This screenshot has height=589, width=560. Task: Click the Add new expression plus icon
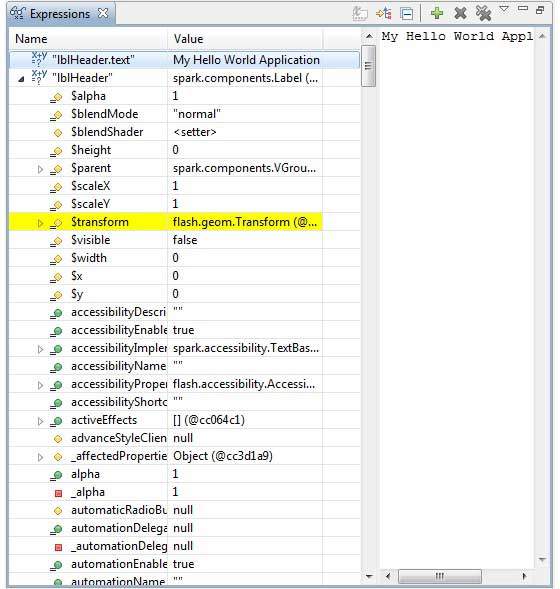[437, 14]
